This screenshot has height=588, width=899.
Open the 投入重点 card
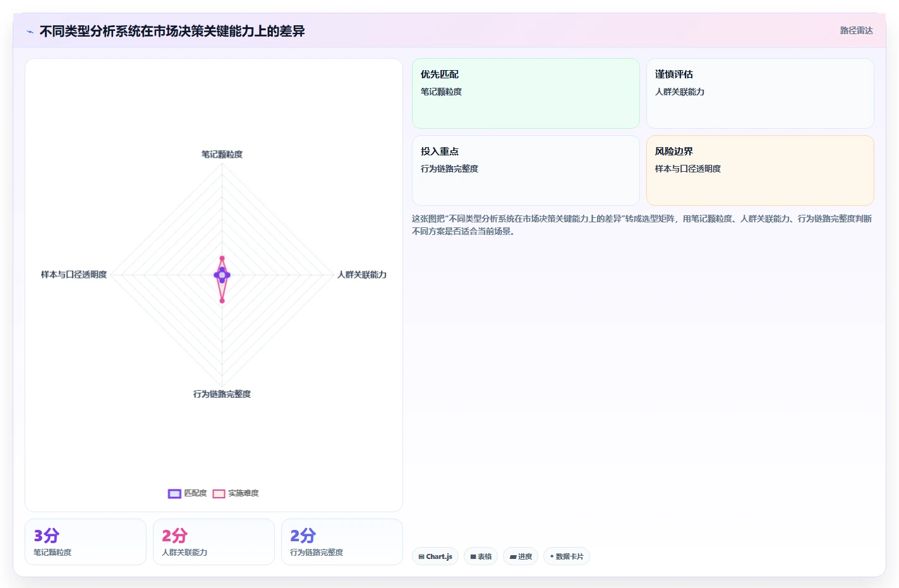click(526, 171)
